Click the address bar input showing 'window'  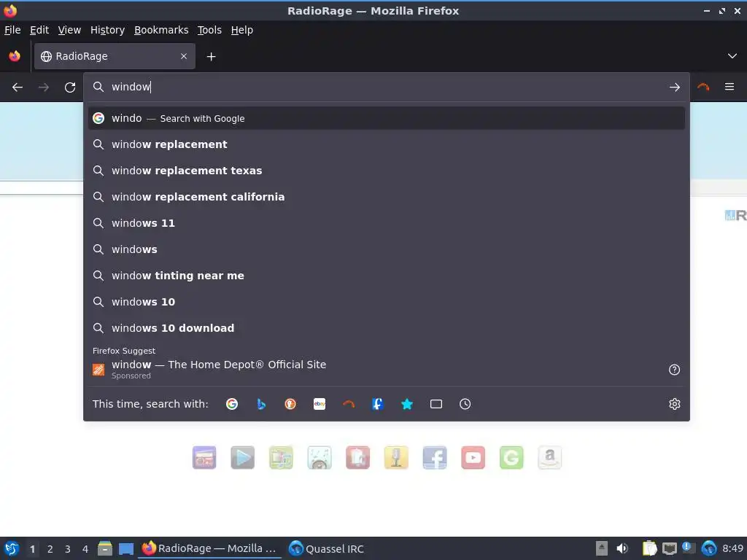[x=386, y=87]
